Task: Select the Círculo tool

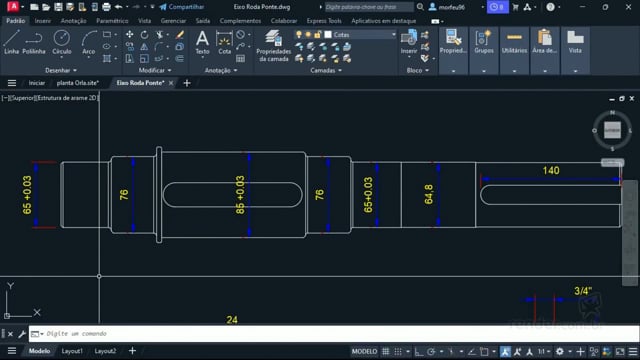Action: 62,42
